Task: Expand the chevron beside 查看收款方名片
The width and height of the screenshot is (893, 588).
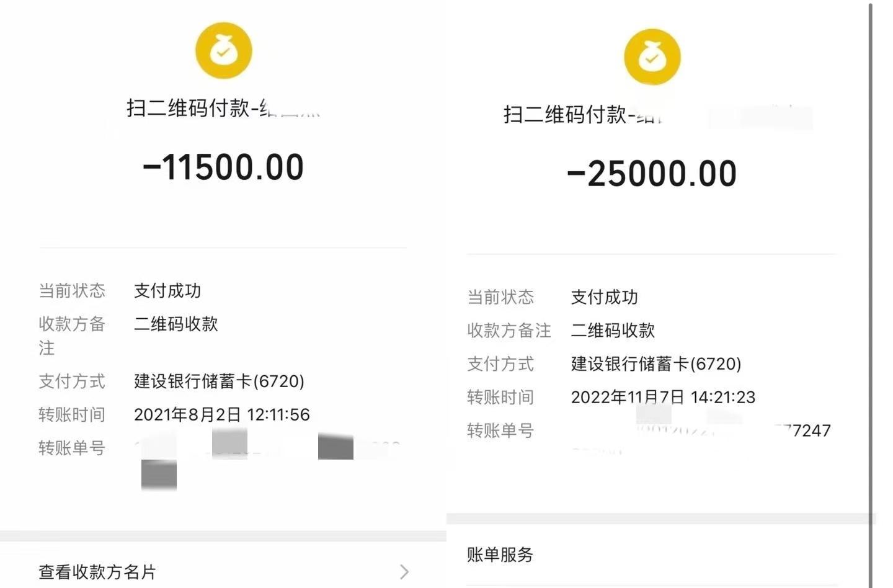Action: pyautogui.click(x=404, y=572)
